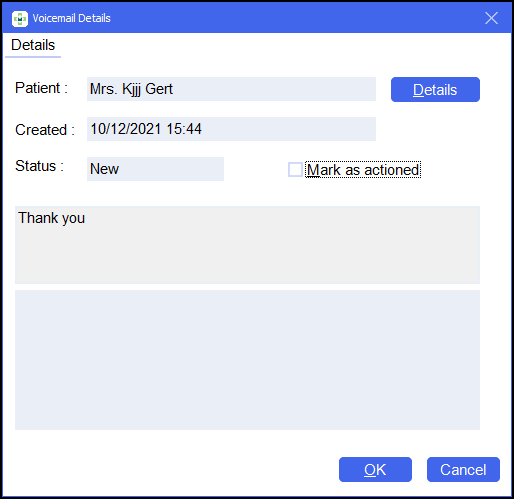Click the blue underline beneath Details tab
This screenshot has height=499, width=514.
pos(33,57)
